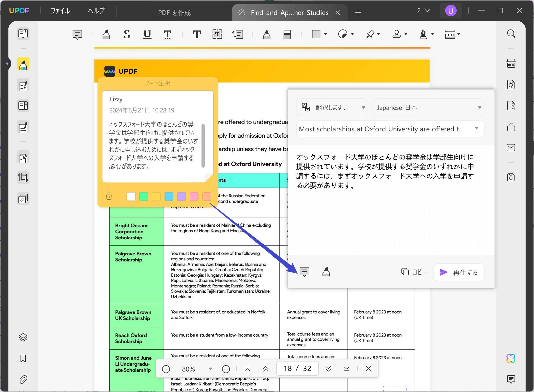Expand the rectangle shapes dropdown
The height and width of the screenshot is (392, 534).
[x=325, y=34]
